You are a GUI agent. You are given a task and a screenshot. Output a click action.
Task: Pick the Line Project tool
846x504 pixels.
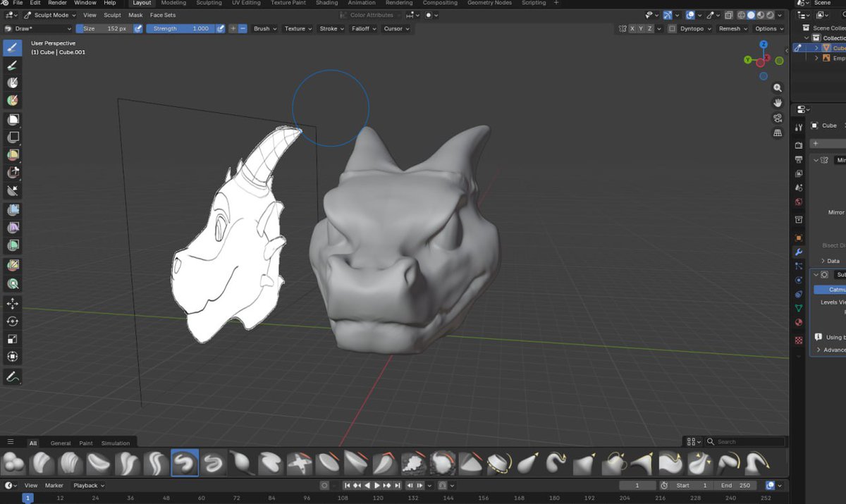tap(12, 190)
